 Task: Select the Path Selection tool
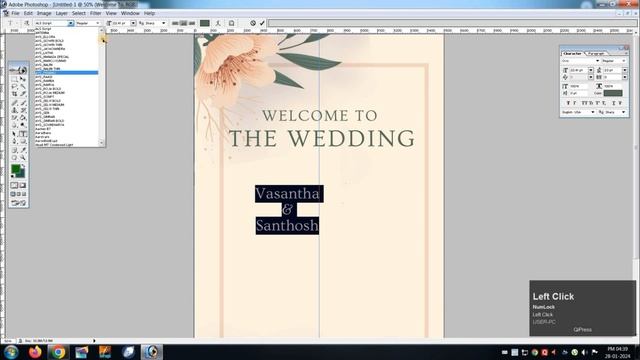14,134
